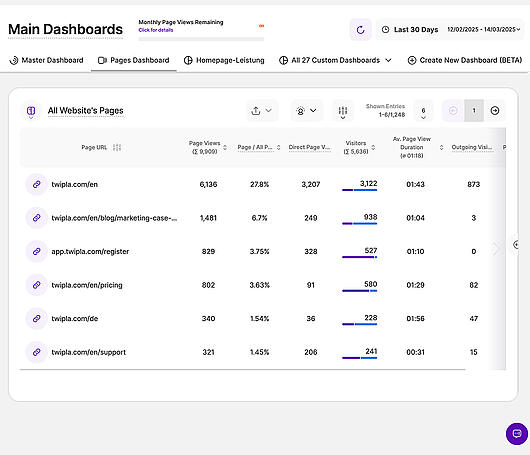Select page number 1 in pagination
The image size is (530, 455).
click(474, 111)
